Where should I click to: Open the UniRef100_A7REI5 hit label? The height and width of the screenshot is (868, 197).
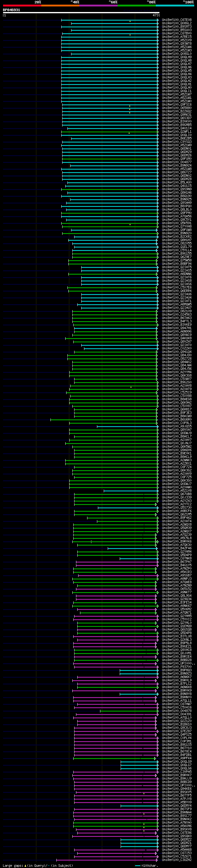(177, 37)
